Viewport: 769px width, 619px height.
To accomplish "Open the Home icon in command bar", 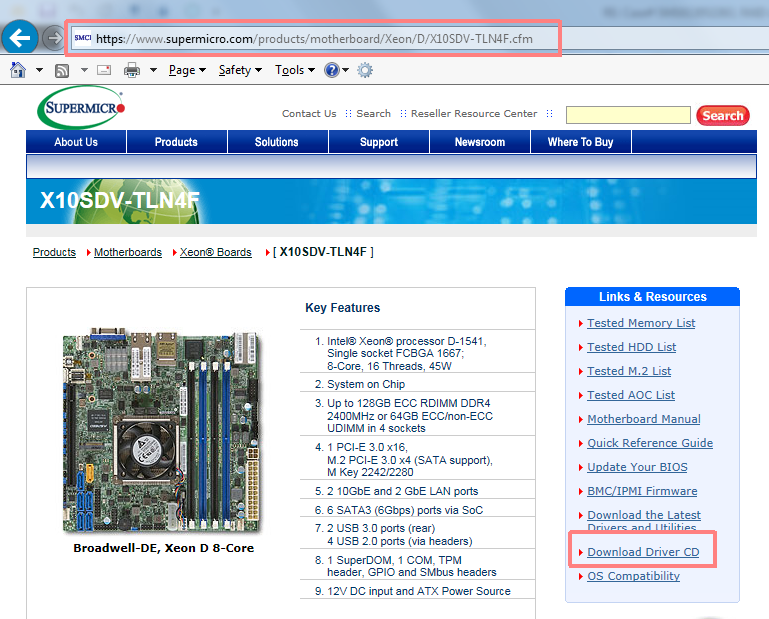I will [18, 70].
